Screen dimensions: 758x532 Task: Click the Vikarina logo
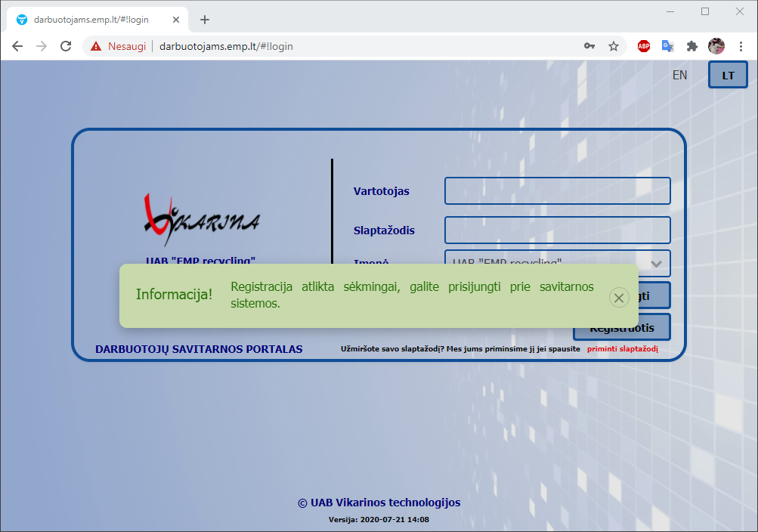coord(202,221)
